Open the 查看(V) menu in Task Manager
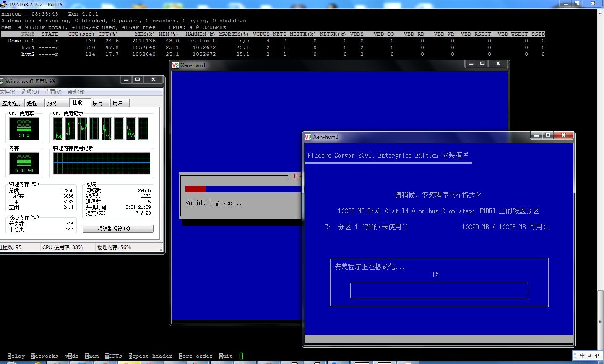The height and width of the screenshot is (364, 604). pyautogui.click(x=53, y=92)
